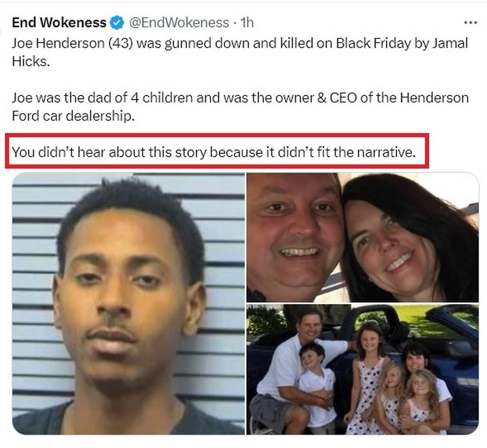Click the @EndWokeness handle

pos(179,23)
